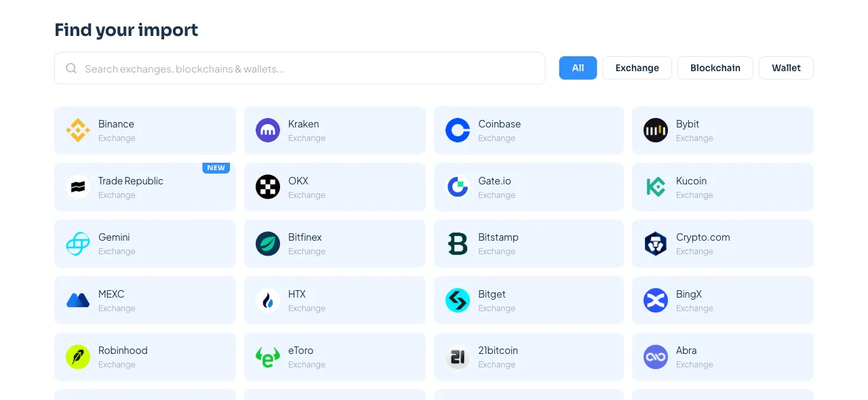Click Exchange label under Coinbase
868x400 pixels.
click(496, 138)
